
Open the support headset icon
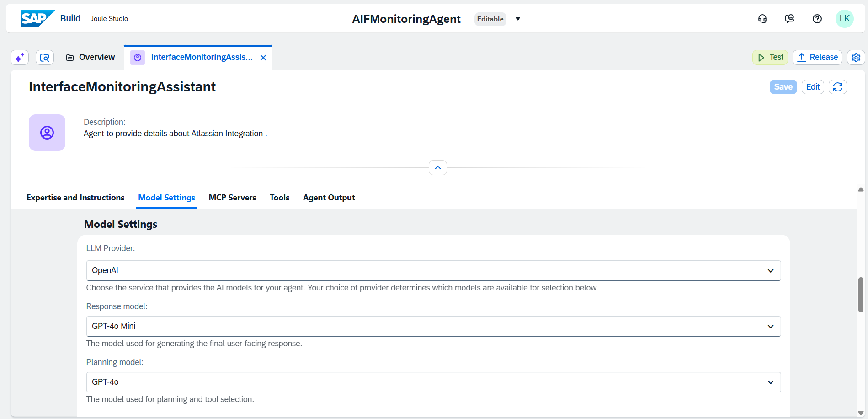762,19
